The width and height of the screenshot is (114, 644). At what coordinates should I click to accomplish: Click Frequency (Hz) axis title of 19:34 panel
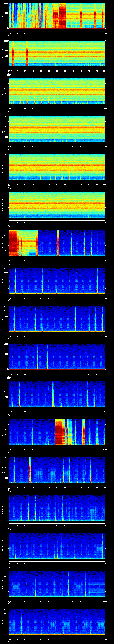(x=3, y=243)
